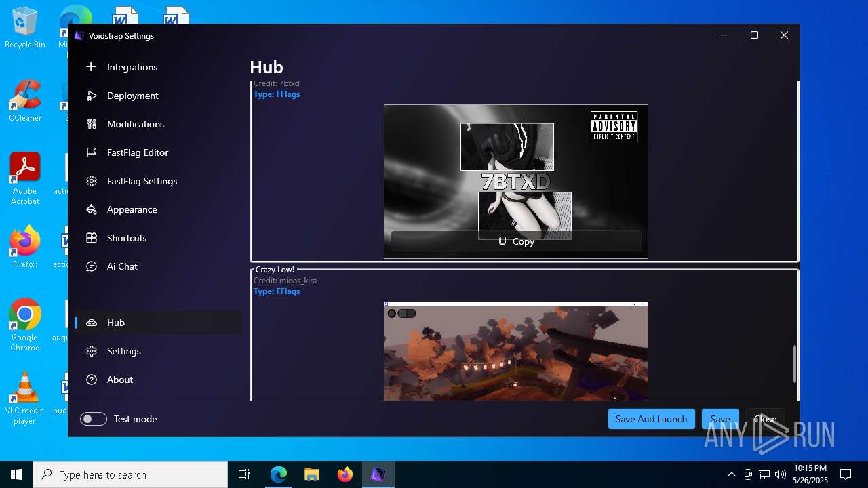Click the Save button
This screenshot has height=488, width=868.
click(720, 419)
